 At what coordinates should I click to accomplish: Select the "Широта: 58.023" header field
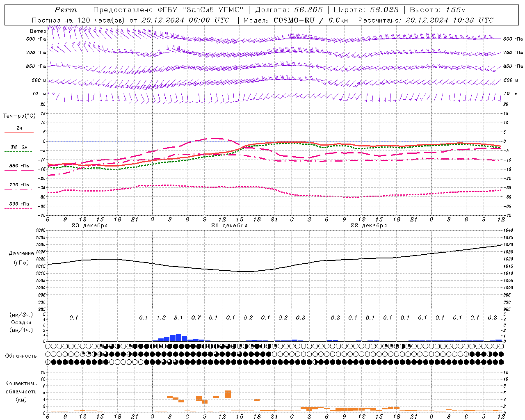click(x=366, y=10)
